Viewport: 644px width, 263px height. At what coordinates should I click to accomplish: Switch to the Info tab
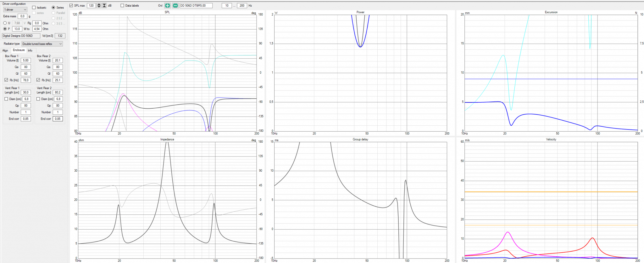point(30,50)
